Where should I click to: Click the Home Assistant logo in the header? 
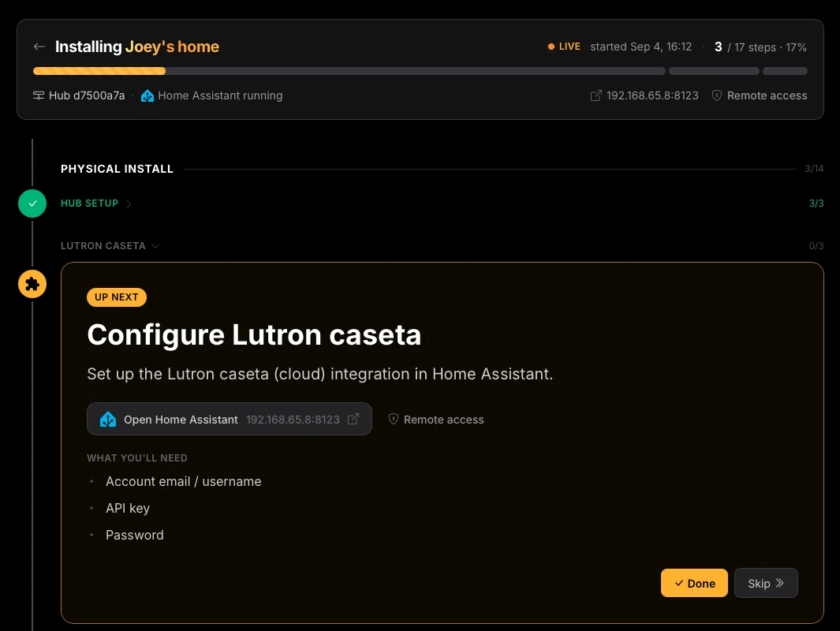[147, 95]
